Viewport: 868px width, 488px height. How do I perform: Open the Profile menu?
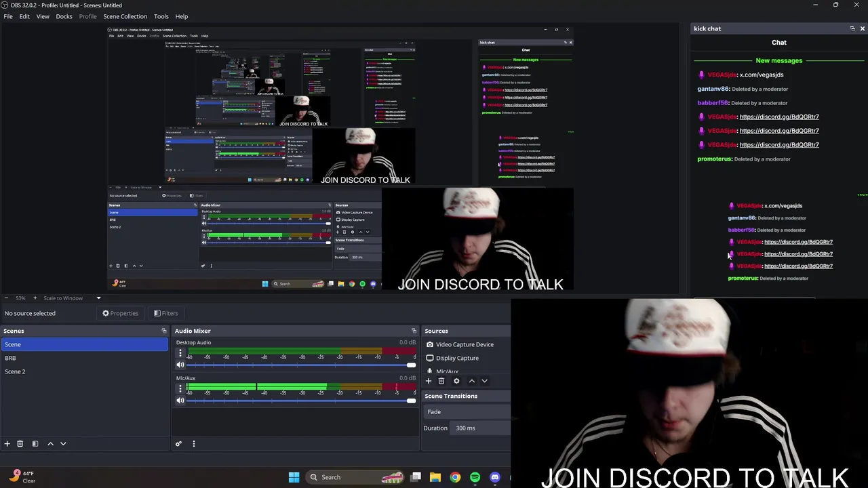pos(87,16)
